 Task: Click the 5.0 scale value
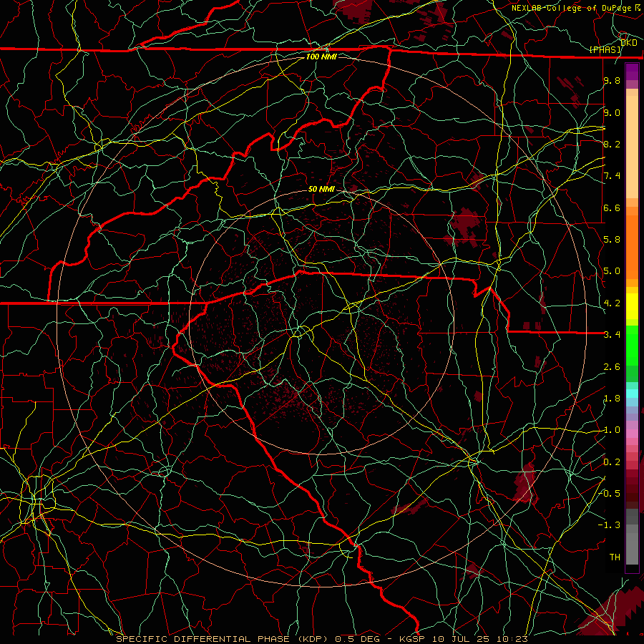(612, 271)
